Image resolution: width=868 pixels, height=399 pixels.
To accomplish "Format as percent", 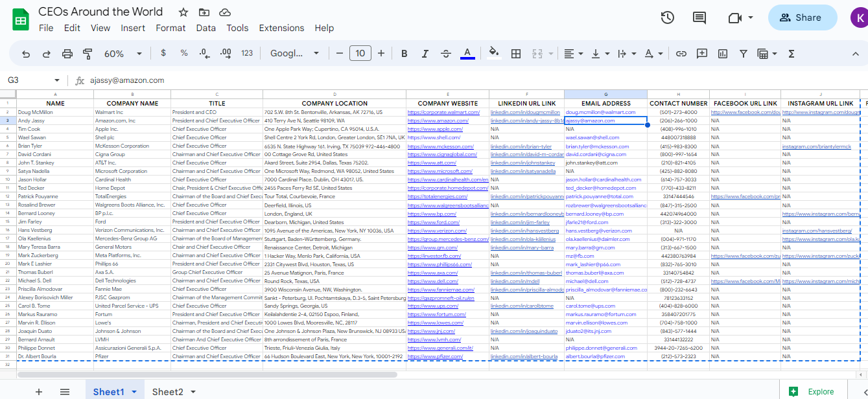I will pyautogui.click(x=184, y=53).
